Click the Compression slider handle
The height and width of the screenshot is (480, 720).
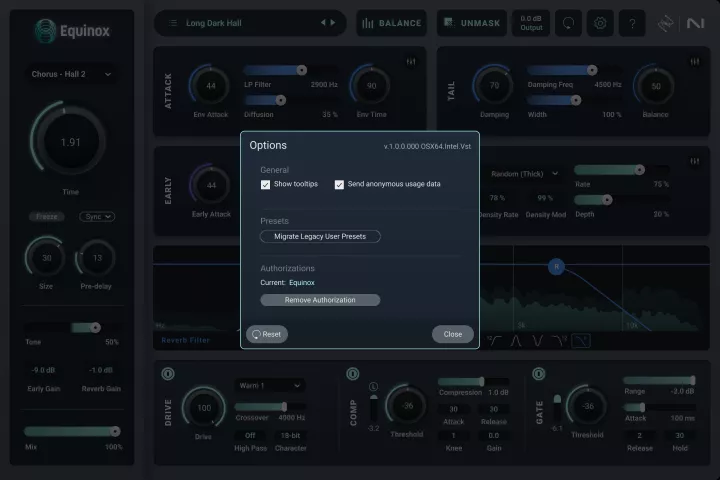tap(482, 382)
